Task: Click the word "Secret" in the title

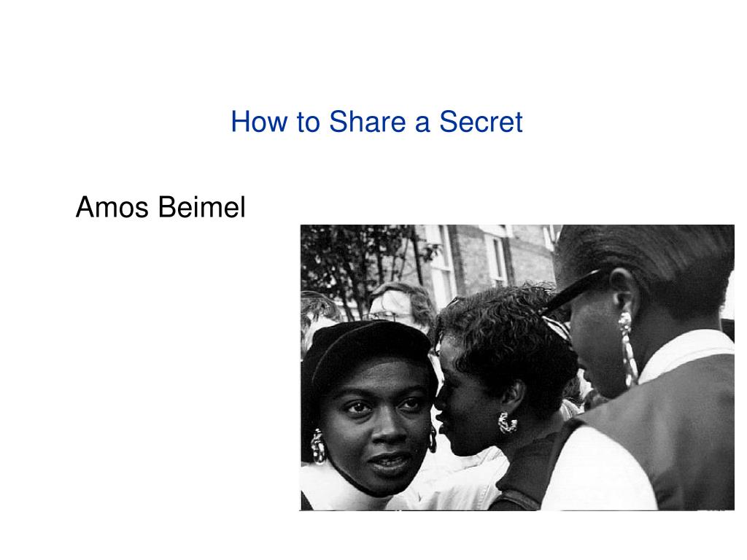Action: [x=481, y=122]
